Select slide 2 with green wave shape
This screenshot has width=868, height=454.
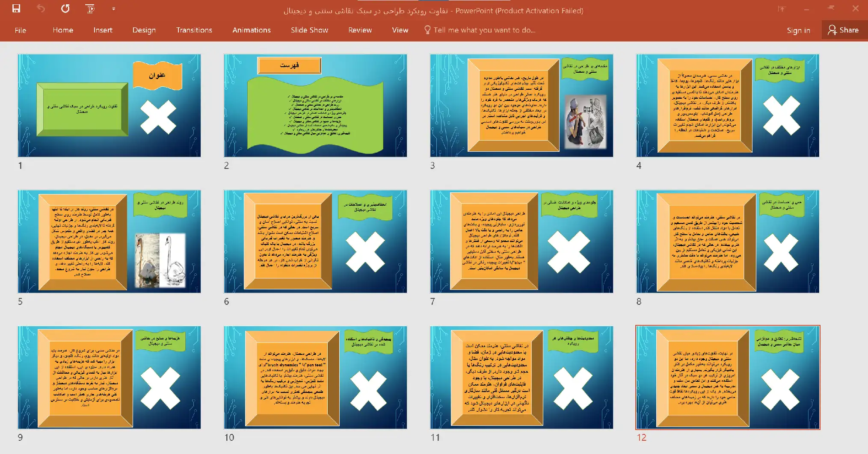pyautogui.click(x=315, y=105)
